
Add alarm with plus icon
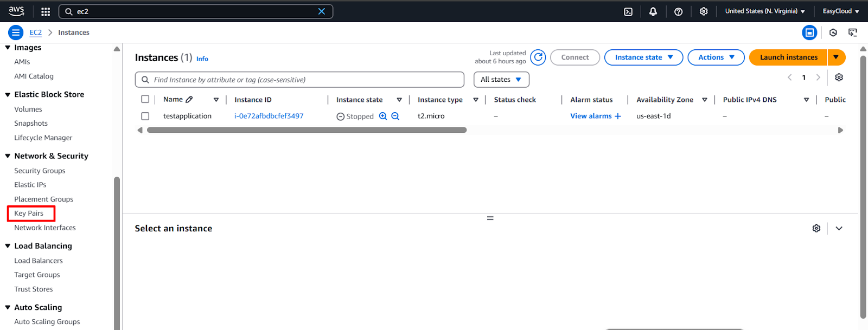coord(617,116)
